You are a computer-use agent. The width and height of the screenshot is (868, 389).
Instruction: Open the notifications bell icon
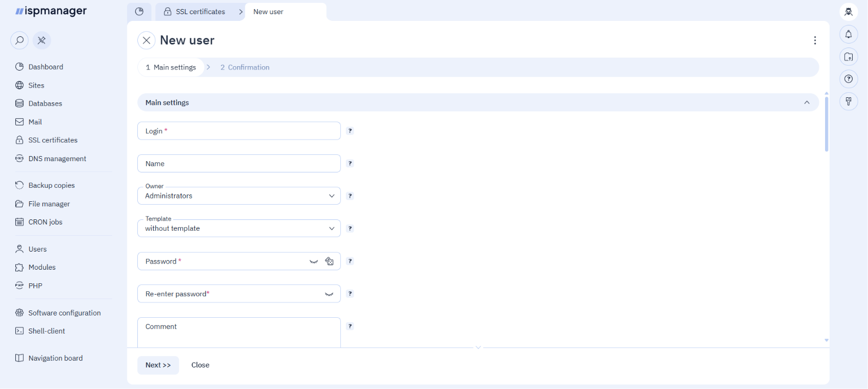tap(848, 34)
